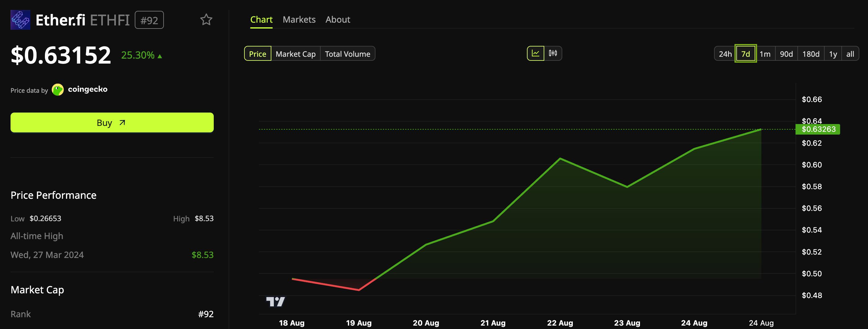Click the TradingView logo on chart
This screenshot has height=329, width=868.
275,301
